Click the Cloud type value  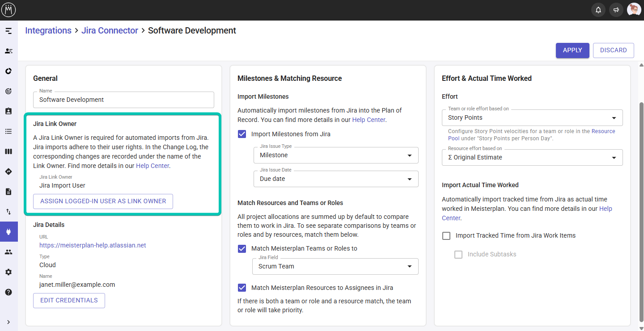pyautogui.click(x=47, y=265)
